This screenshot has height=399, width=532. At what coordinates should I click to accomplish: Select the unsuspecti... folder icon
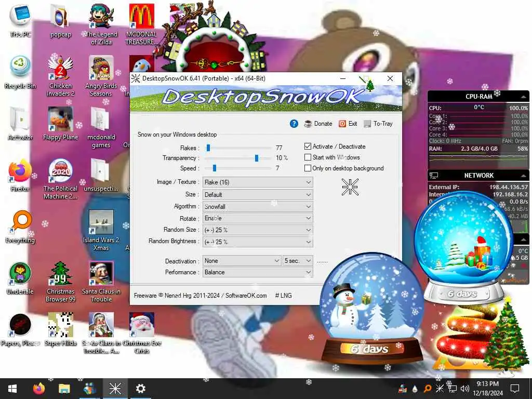tap(101, 176)
